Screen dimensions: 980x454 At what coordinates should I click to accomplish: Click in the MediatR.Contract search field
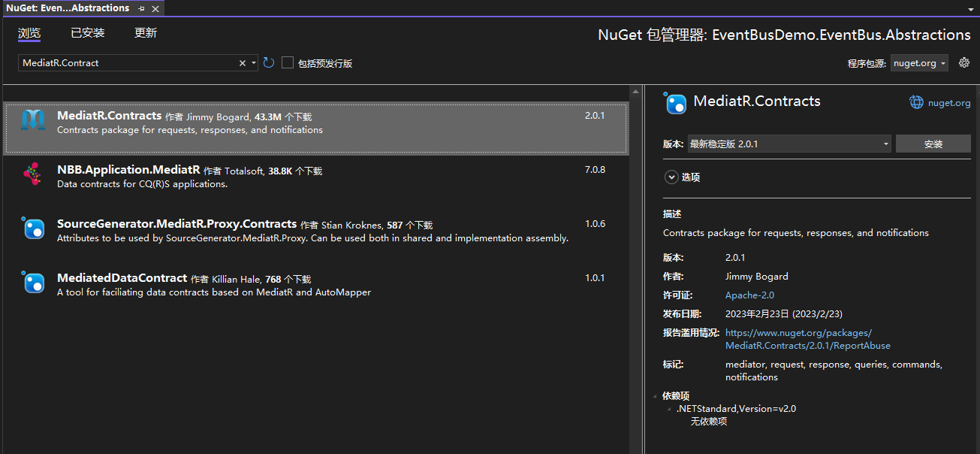click(x=128, y=63)
